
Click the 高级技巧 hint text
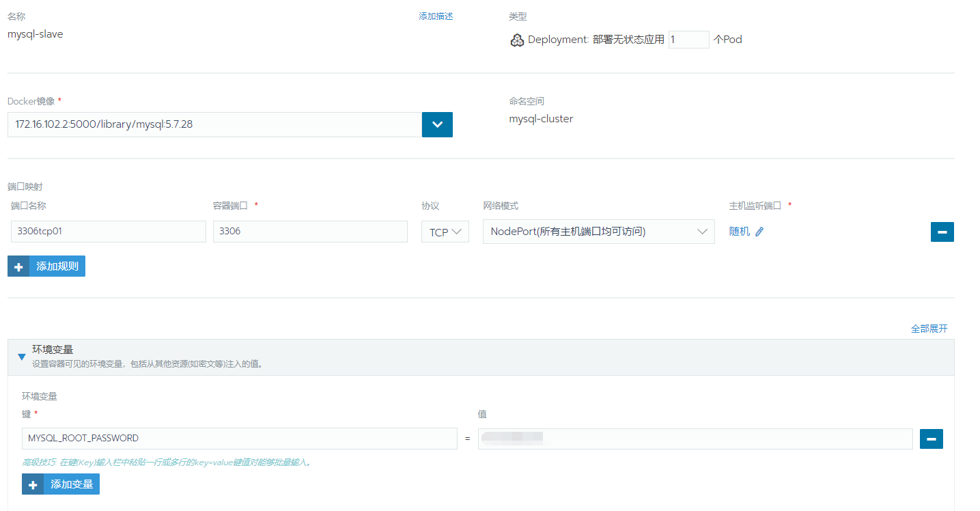click(167, 462)
